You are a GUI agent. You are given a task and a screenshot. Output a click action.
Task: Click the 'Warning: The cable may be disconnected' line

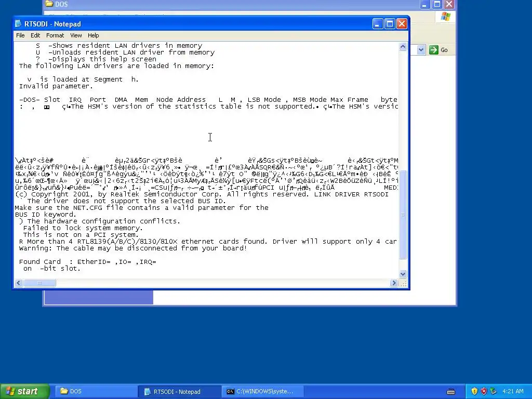coord(133,248)
